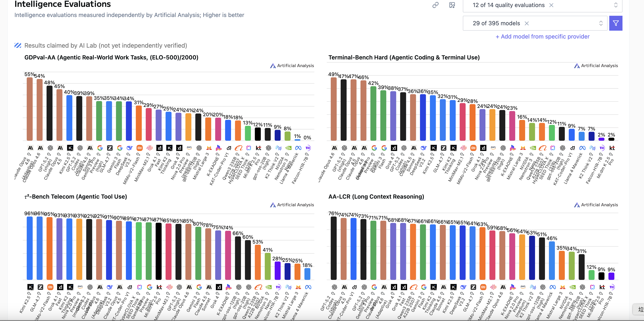Click the copy chart link icon
Screen dimensions: 644x321
point(436,5)
